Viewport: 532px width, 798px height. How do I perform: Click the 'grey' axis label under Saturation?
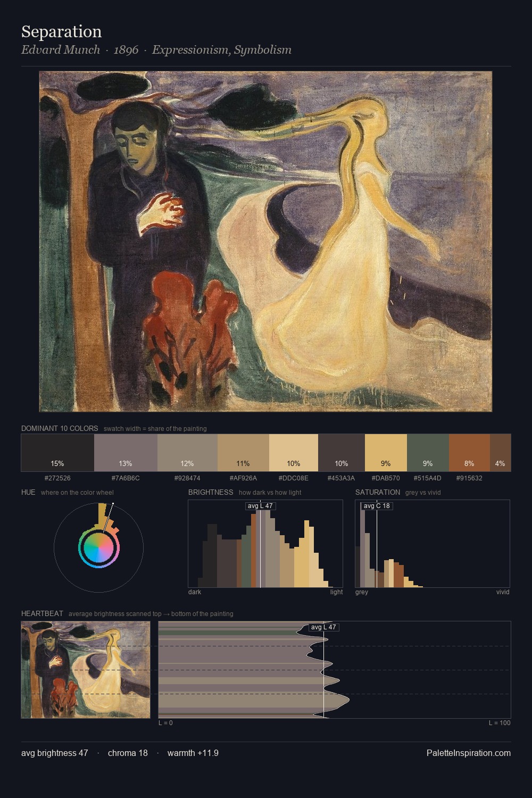(x=362, y=592)
